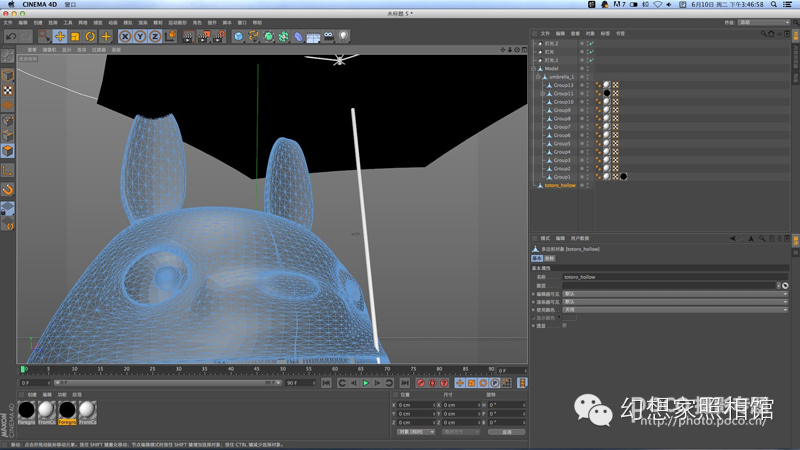Switch to the 坐标 tab in attributes
Image resolution: width=800 pixels, height=450 pixels.
pos(549,258)
